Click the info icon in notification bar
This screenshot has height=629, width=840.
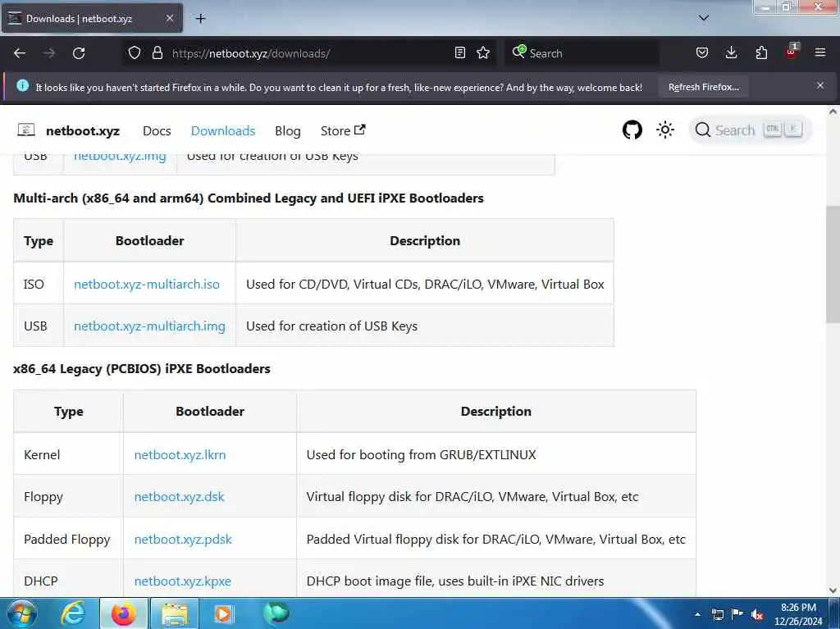point(22,86)
